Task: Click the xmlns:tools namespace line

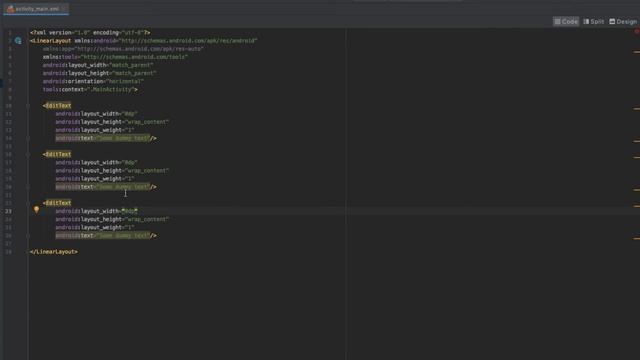Action: [115, 57]
